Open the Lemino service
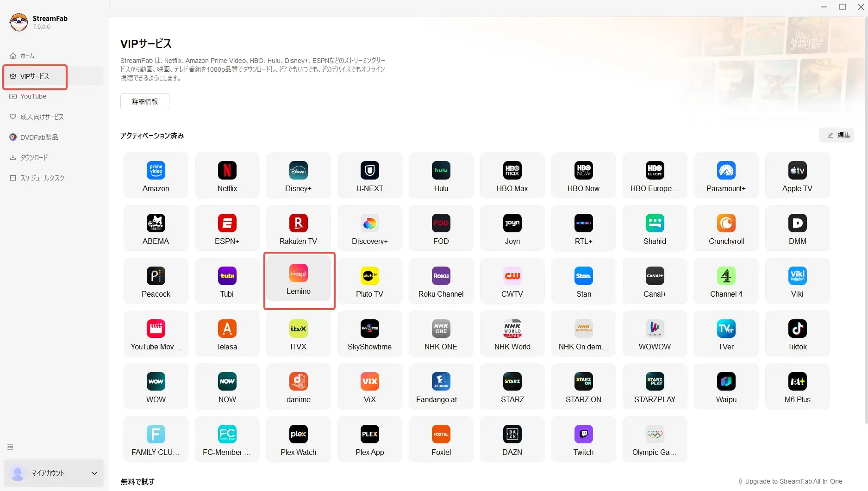Image resolution: width=868 pixels, height=491 pixels. point(299,280)
